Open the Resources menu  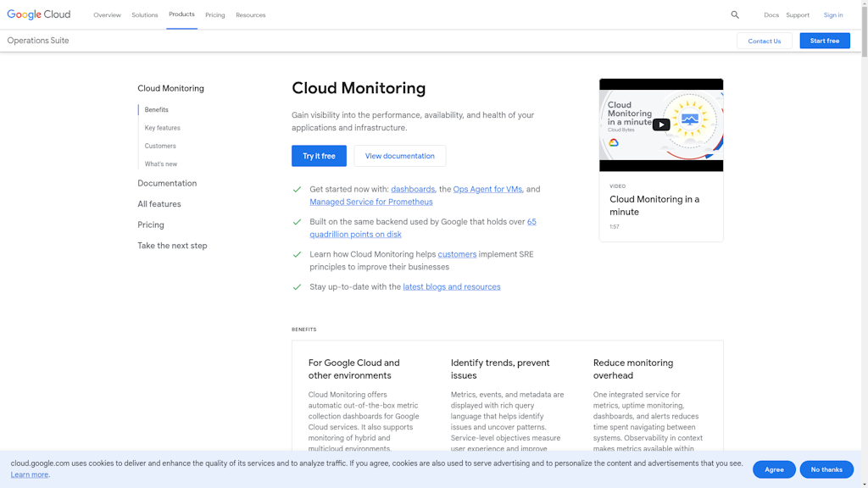pos(250,14)
